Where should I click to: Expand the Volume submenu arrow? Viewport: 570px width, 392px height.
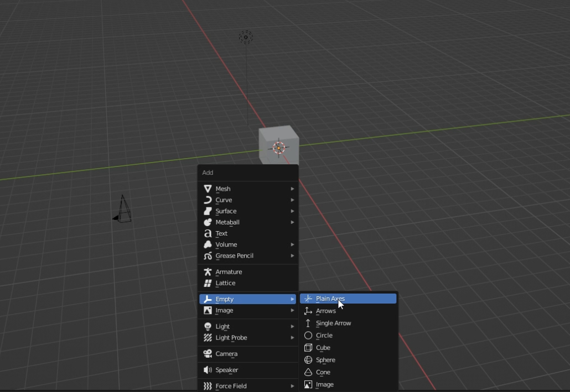pyautogui.click(x=292, y=244)
